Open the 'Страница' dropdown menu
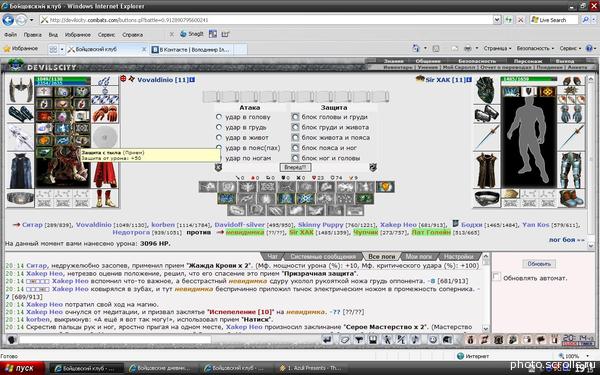Image resolution: width=600 pixels, height=375 pixels. point(497,48)
